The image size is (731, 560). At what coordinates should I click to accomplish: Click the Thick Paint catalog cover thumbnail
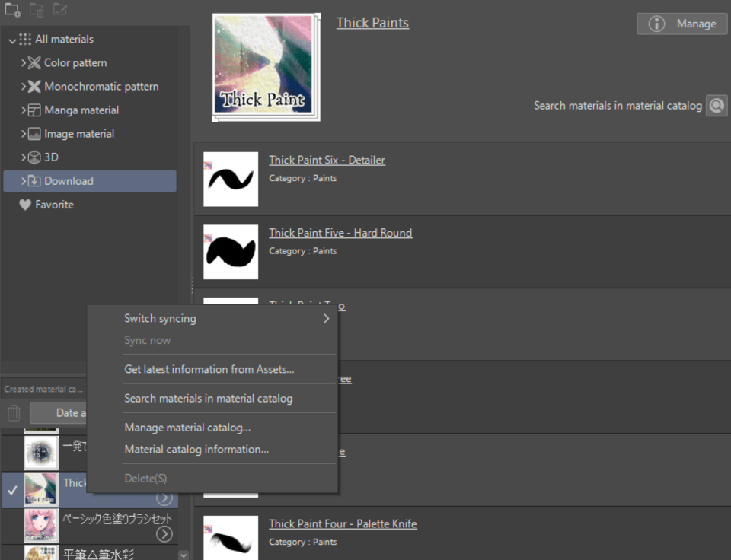coord(267,67)
